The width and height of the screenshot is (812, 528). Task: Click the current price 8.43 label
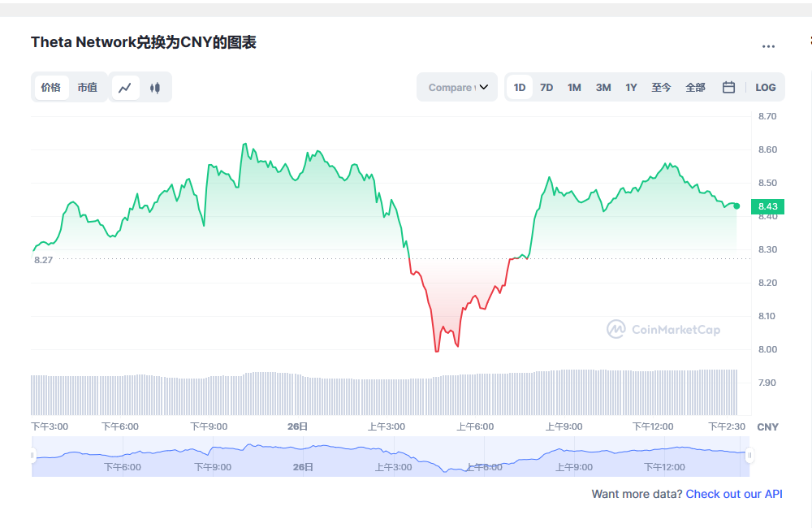(767, 206)
